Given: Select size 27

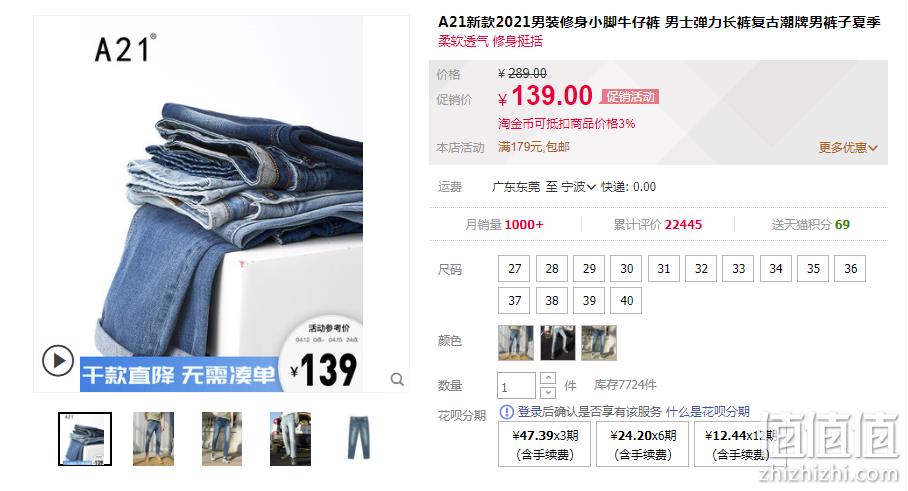Looking at the screenshot, I should point(515,269).
